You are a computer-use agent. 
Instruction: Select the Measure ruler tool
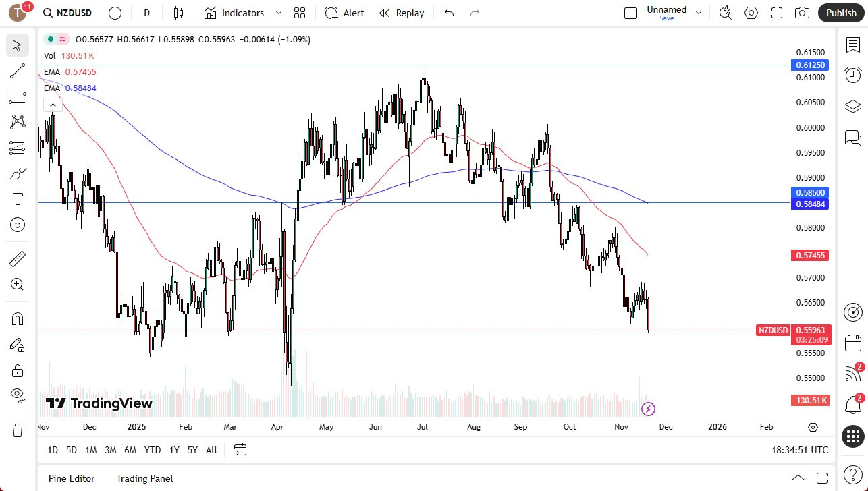tap(17, 258)
